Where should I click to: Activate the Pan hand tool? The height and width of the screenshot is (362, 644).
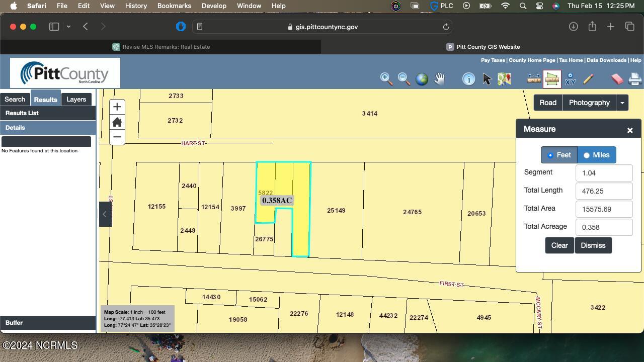439,78
